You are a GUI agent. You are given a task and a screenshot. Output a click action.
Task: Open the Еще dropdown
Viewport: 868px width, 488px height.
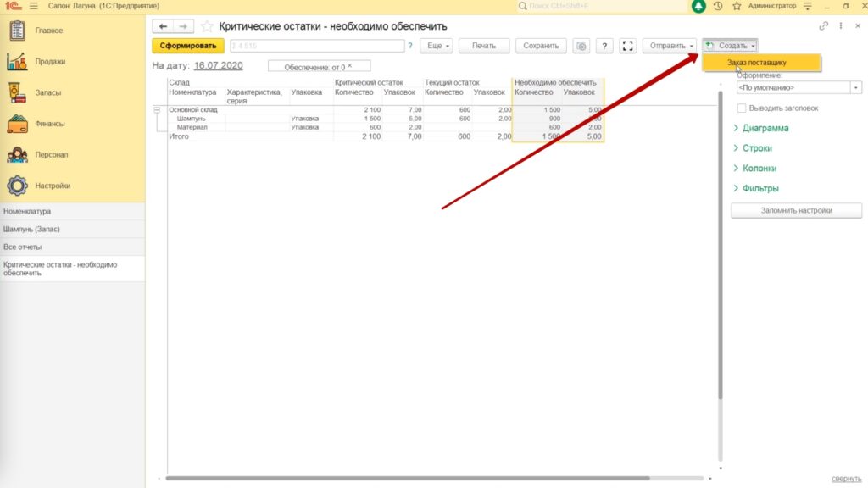[437, 46]
